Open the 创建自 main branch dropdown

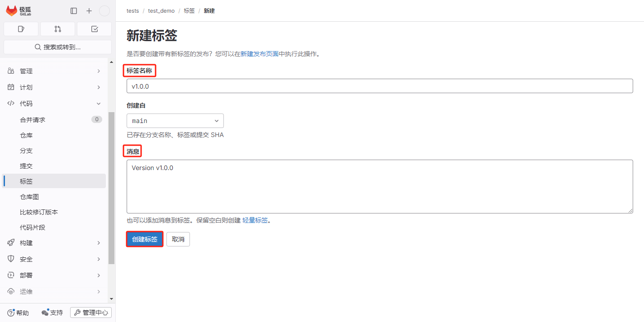175,121
